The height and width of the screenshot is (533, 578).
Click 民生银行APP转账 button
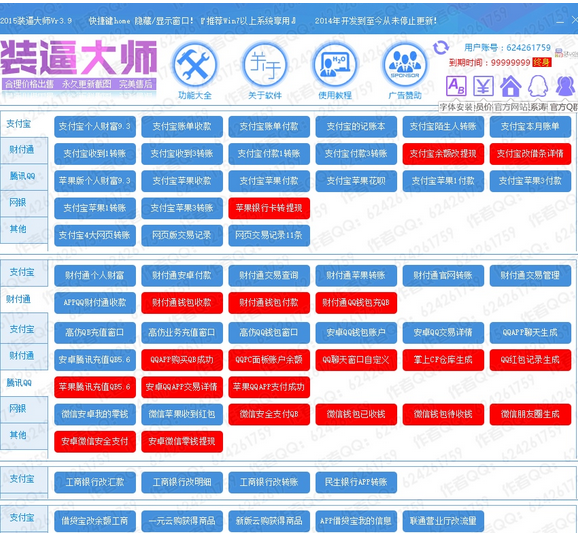[356, 482]
